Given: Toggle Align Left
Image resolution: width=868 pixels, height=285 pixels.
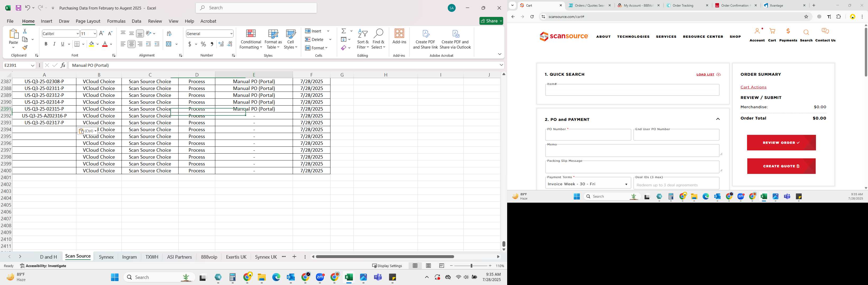Looking at the screenshot, I should coord(123,44).
